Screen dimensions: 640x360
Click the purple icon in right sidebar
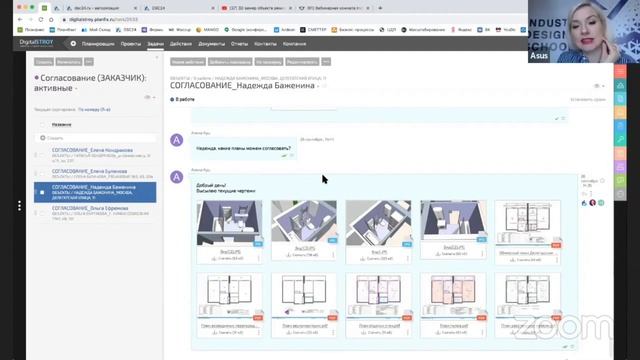click(620, 167)
